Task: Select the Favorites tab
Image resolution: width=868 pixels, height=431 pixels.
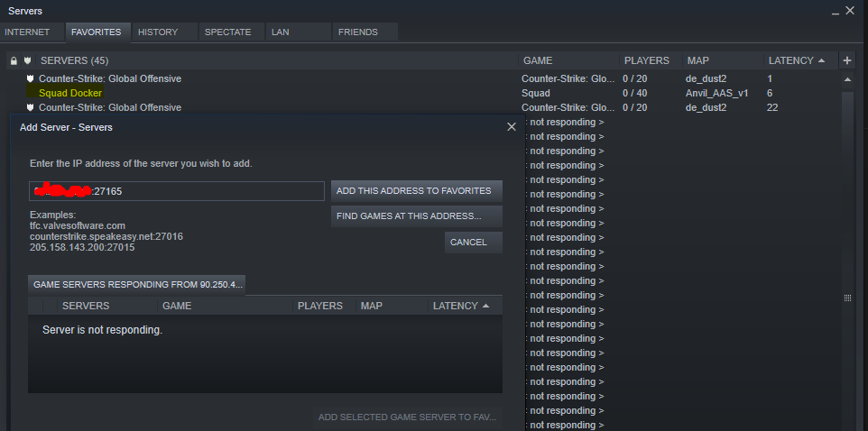Action: pos(97,32)
